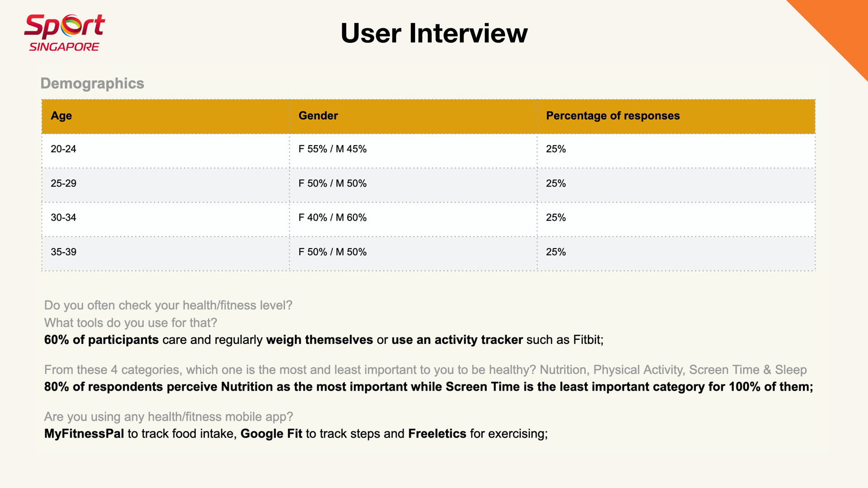Screen dimensions: 868x488
Task: Select the bold MyFitnessPal text
Action: (84, 434)
